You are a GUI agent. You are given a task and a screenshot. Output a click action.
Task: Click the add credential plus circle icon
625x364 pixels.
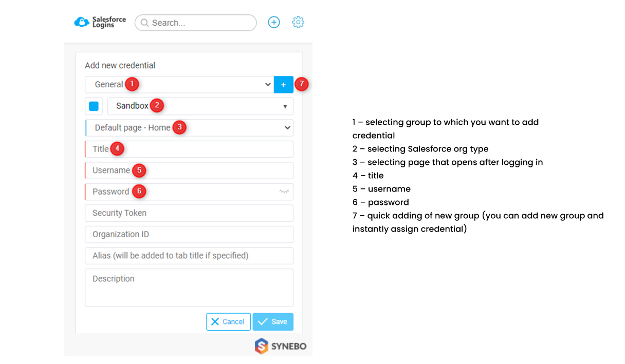tap(274, 23)
